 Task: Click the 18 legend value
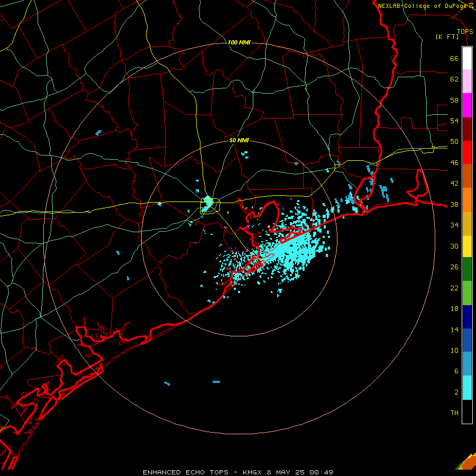pos(454,309)
